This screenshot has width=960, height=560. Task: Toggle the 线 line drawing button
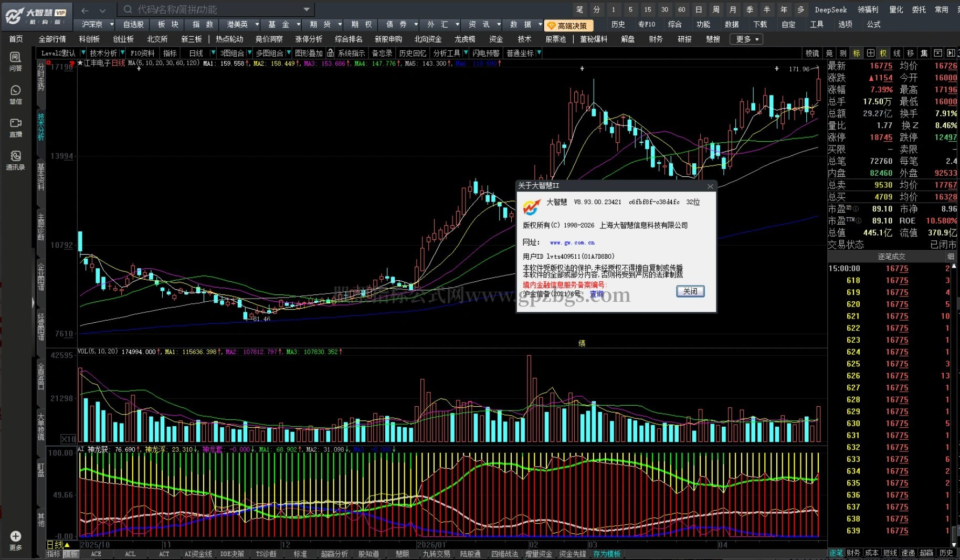(897, 53)
